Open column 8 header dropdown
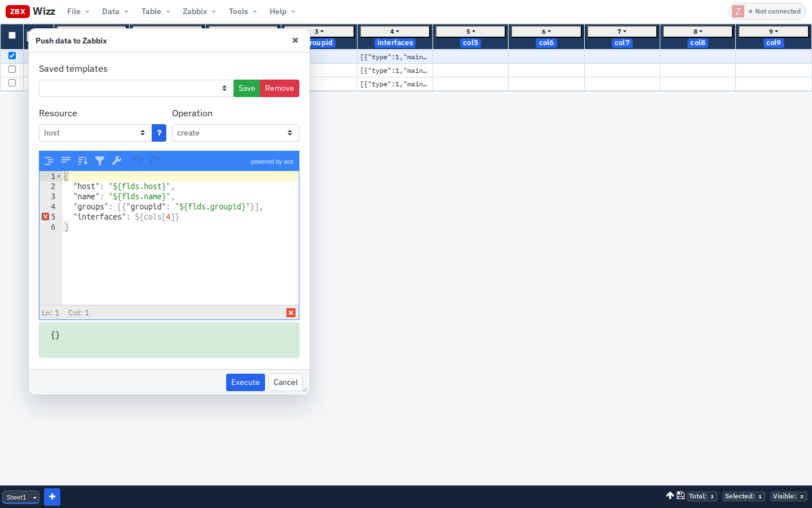This screenshot has height=508, width=812. [698, 32]
